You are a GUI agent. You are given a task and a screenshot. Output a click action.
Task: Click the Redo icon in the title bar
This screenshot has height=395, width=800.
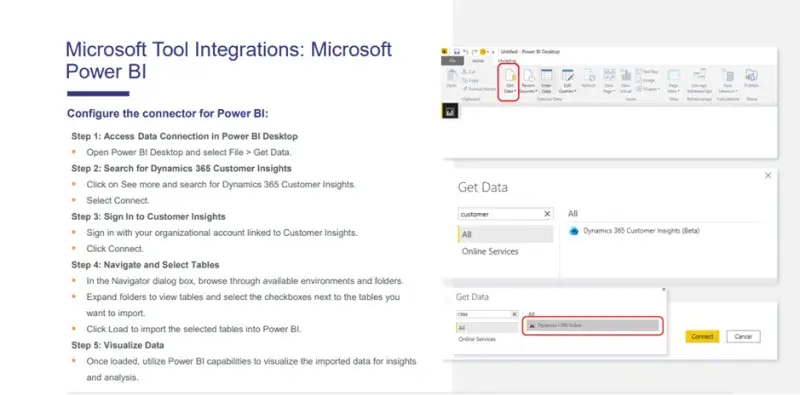[474, 52]
